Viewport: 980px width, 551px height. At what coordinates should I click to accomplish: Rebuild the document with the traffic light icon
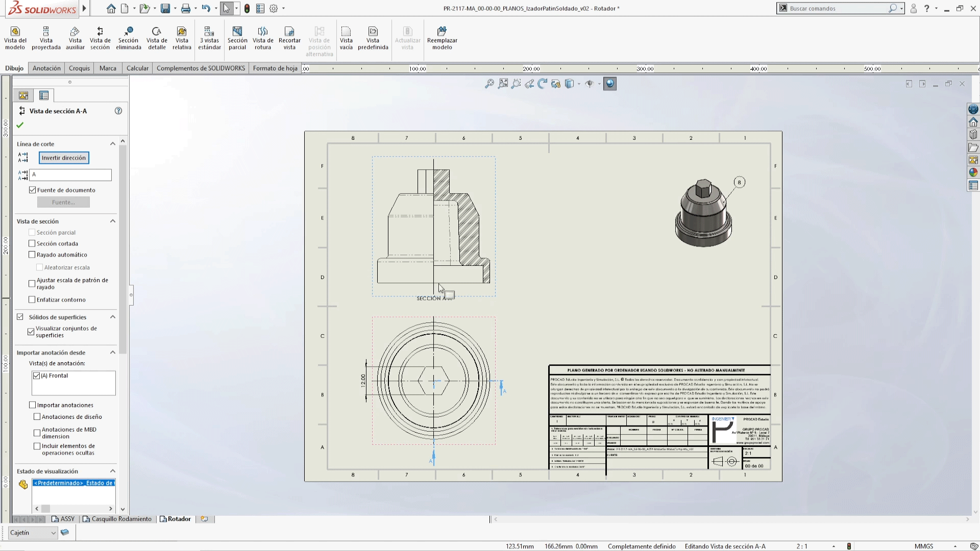[x=247, y=9]
